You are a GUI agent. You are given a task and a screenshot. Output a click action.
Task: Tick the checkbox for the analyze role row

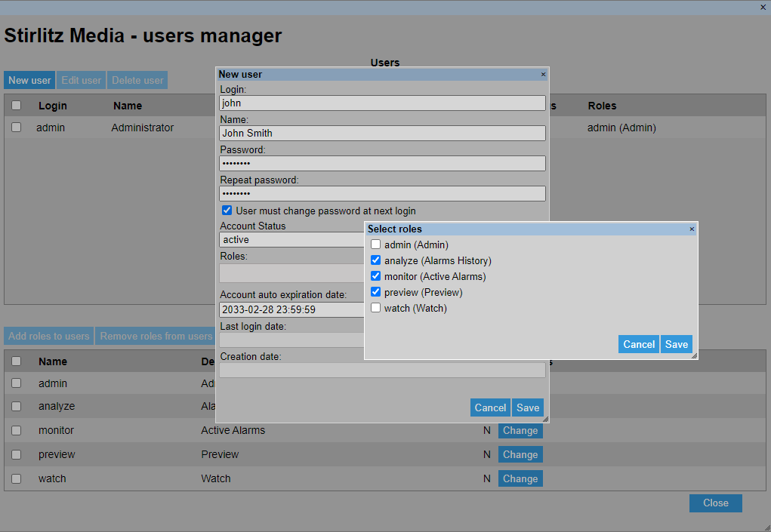[16, 406]
